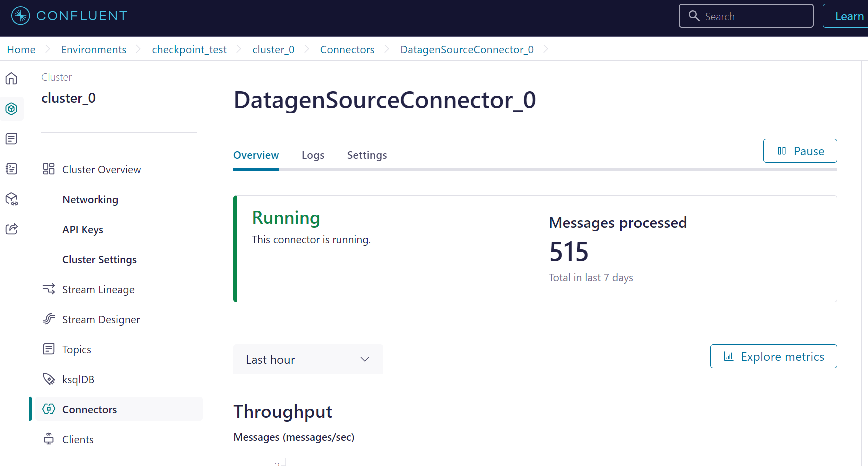Click the Throughput section heading
The image size is (868, 466).
tap(283, 412)
